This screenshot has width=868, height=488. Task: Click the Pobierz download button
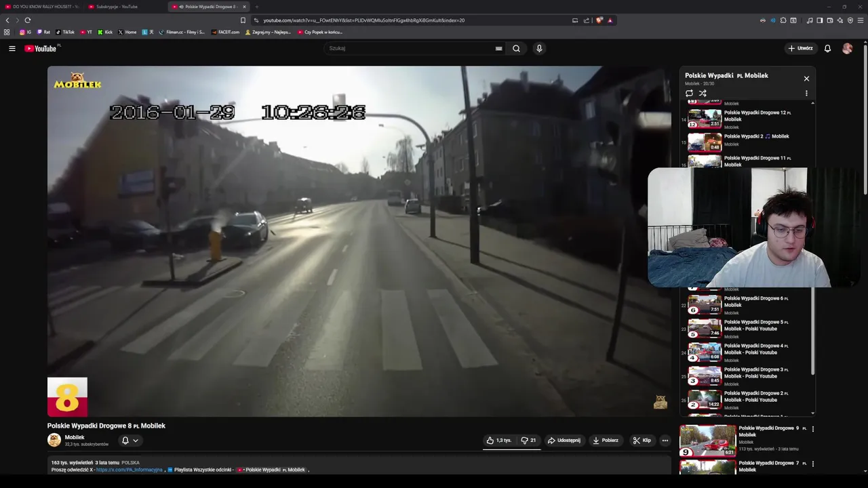606,441
